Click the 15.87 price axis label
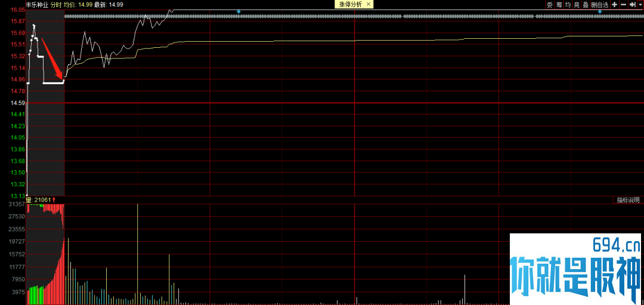 pos(19,21)
